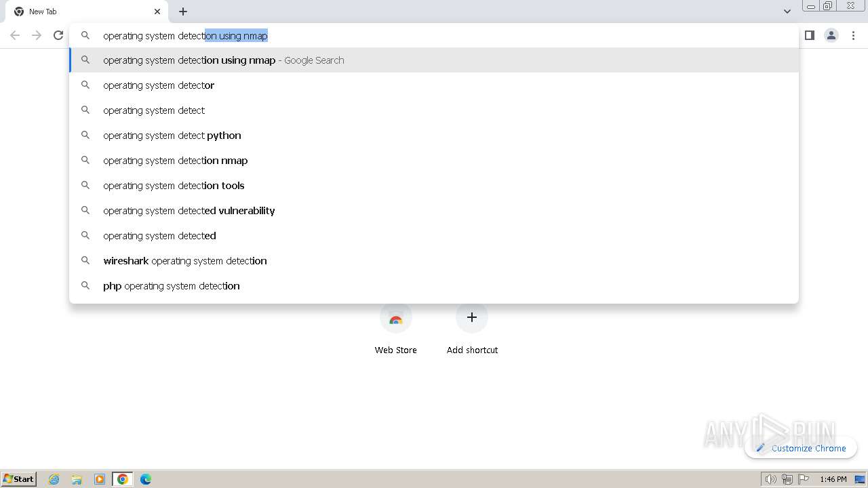The height and width of the screenshot is (488, 868).
Task: Choose 'operating system detect python' suggestion
Action: point(434,136)
